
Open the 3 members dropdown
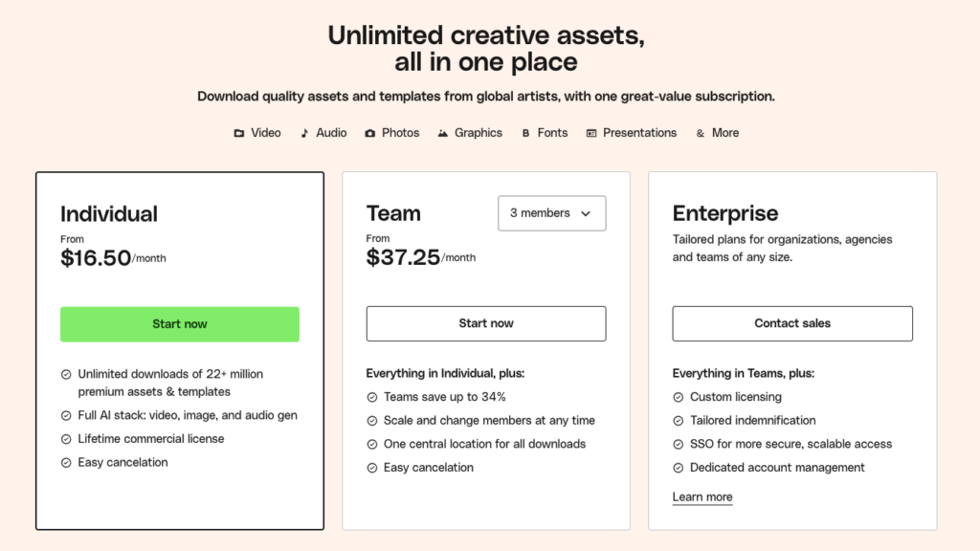pyautogui.click(x=552, y=213)
